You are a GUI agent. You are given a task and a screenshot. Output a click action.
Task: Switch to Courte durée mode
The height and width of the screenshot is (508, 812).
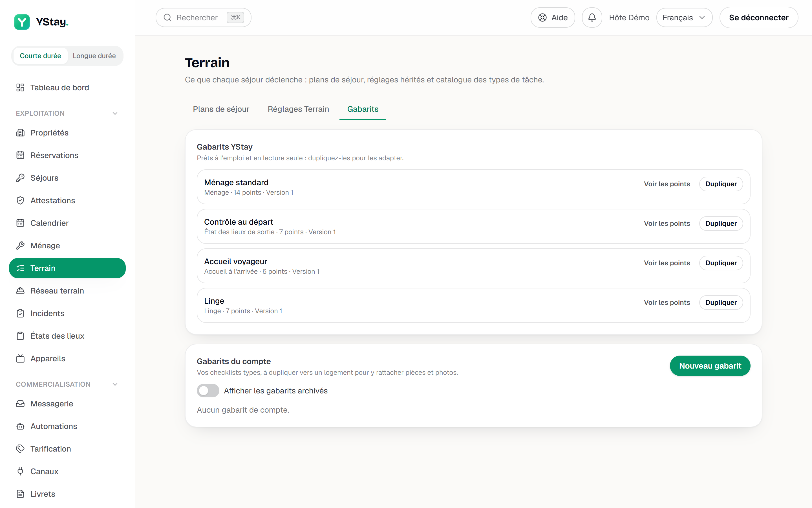tap(40, 56)
